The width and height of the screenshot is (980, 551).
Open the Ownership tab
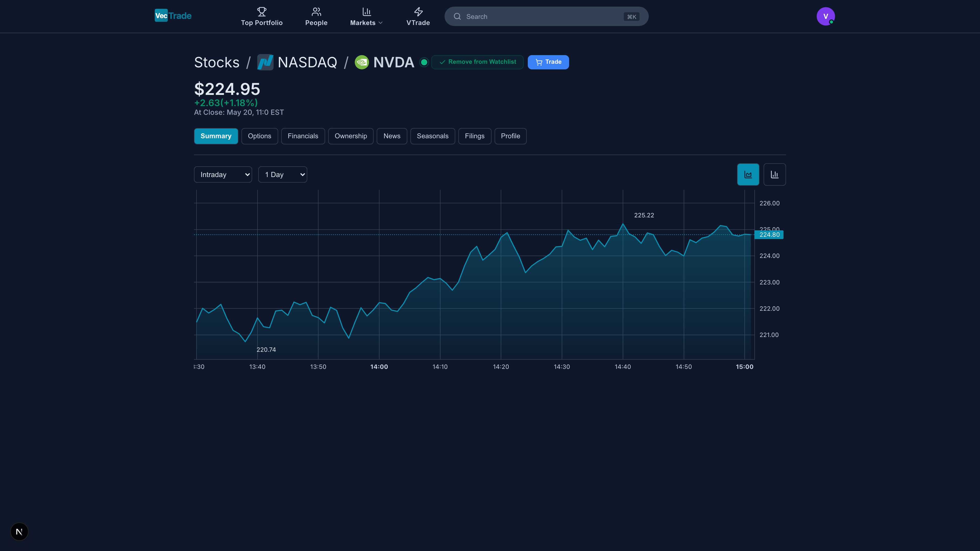point(351,136)
